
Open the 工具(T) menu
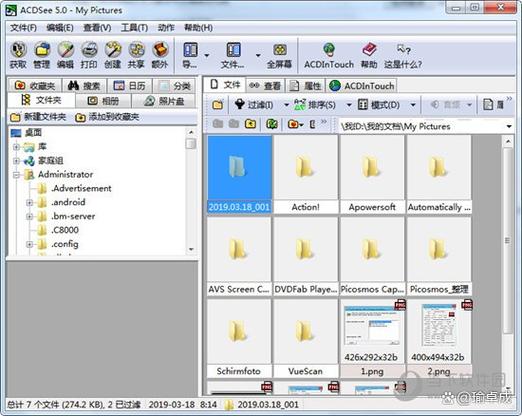134,28
